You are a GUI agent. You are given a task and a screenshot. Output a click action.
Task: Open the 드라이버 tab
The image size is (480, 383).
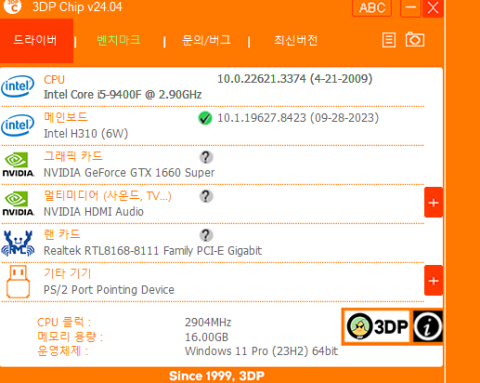[x=36, y=41]
